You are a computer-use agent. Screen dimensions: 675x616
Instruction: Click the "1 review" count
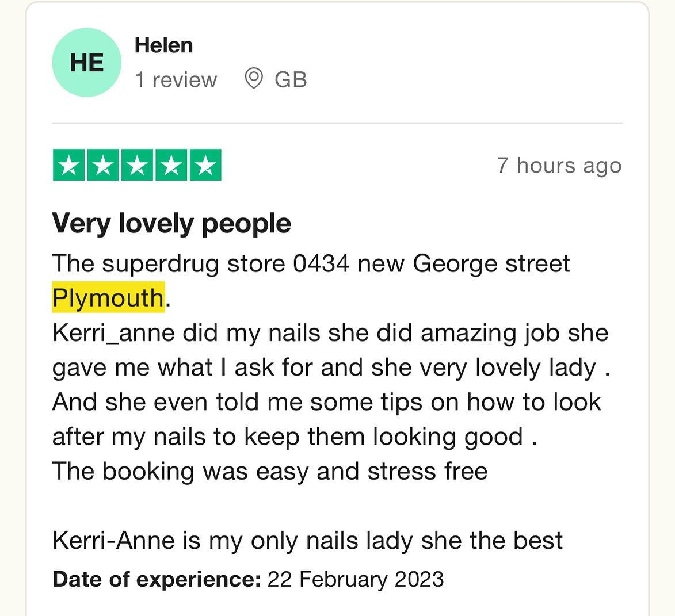pyautogui.click(x=176, y=80)
